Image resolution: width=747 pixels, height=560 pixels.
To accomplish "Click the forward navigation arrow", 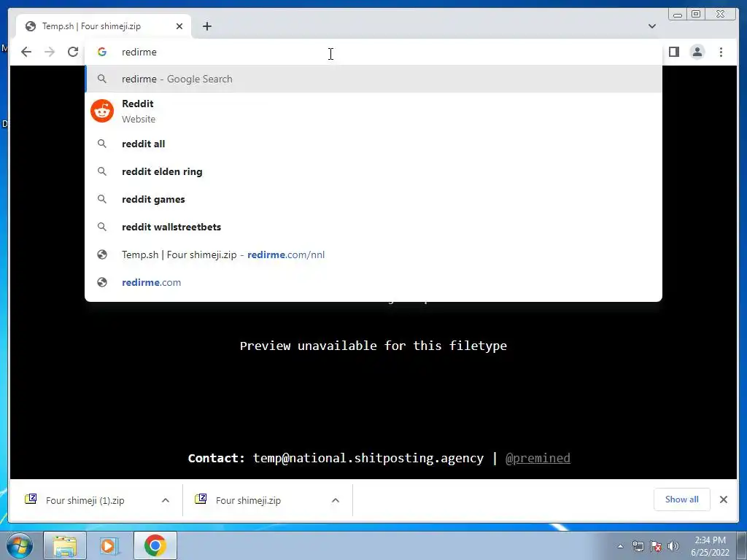I will [x=50, y=52].
